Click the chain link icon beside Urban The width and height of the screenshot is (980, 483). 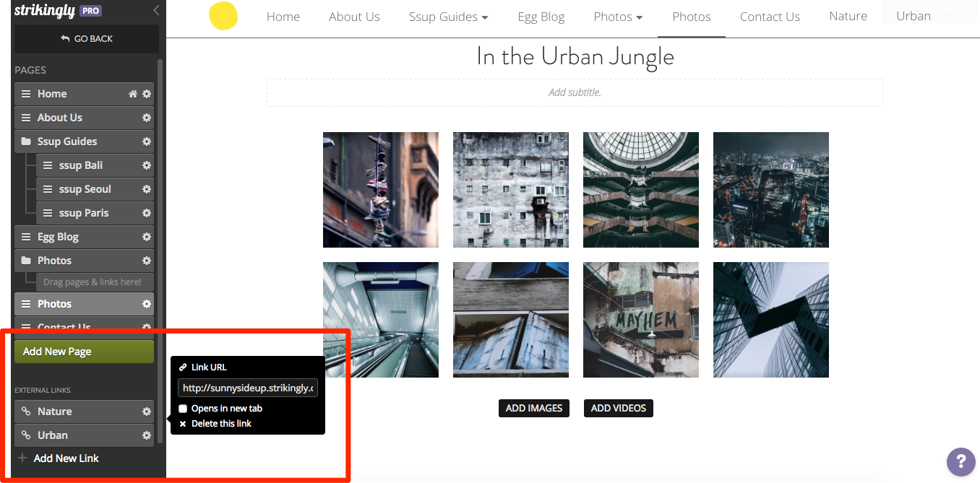[26, 435]
